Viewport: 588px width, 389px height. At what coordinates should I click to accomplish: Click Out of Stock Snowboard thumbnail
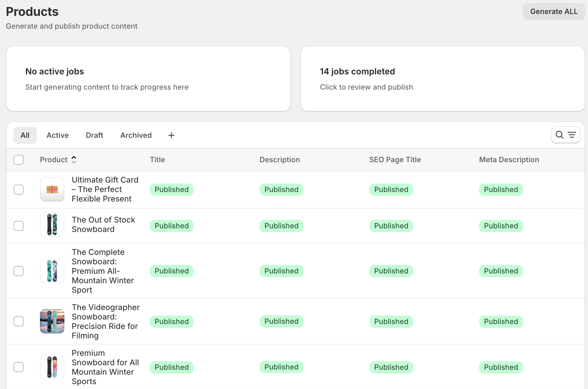pyautogui.click(x=52, y=225)
